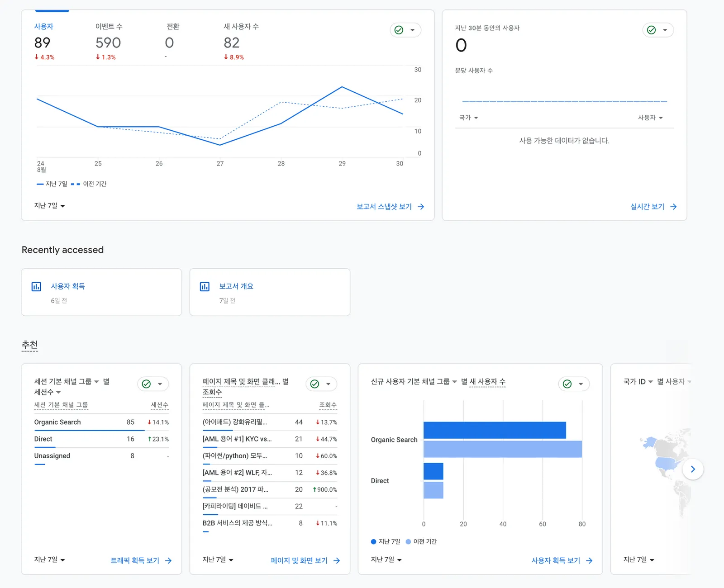Select the 새 사용자 수 metric tab
Viewport: 724px width, 588px height.
[x=241, y=42]
